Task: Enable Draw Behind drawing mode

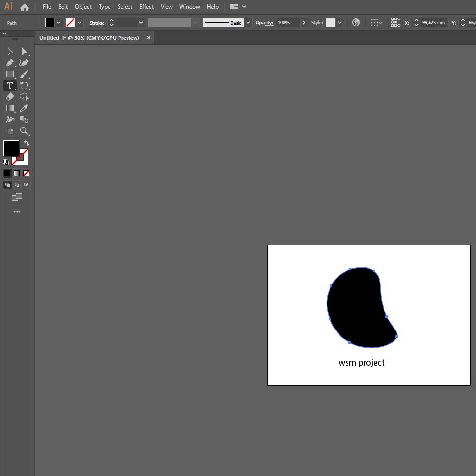Action: point(17,185)
